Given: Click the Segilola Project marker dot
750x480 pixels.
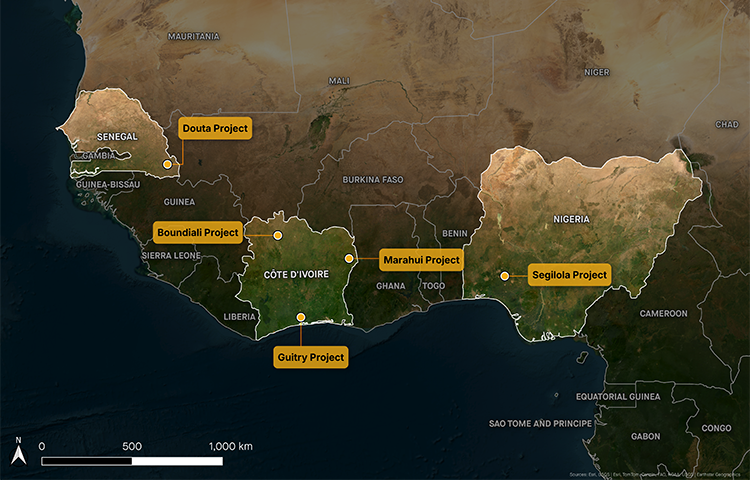Looking at the screenshot, I should [505, 275].
